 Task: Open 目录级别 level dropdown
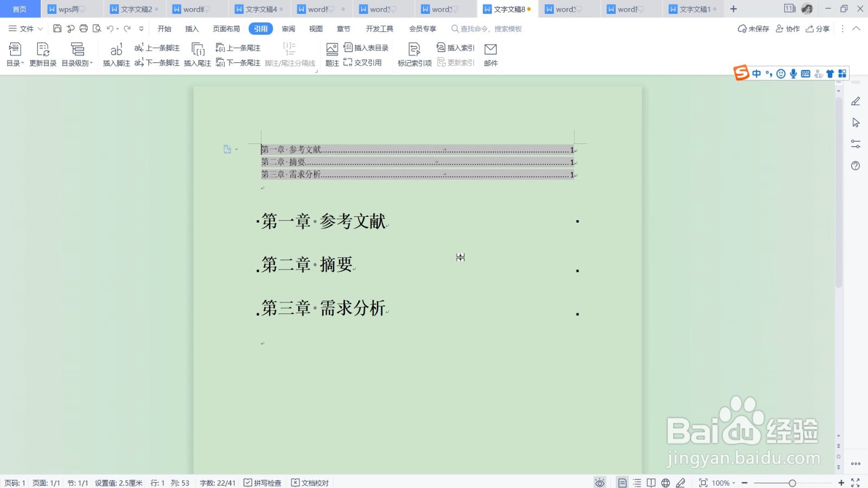click(77, 55)
